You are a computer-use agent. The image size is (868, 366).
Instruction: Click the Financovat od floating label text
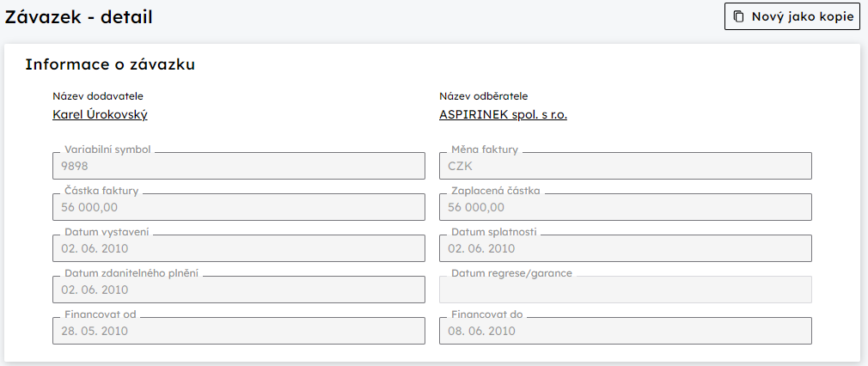click(x=101, y=314)
